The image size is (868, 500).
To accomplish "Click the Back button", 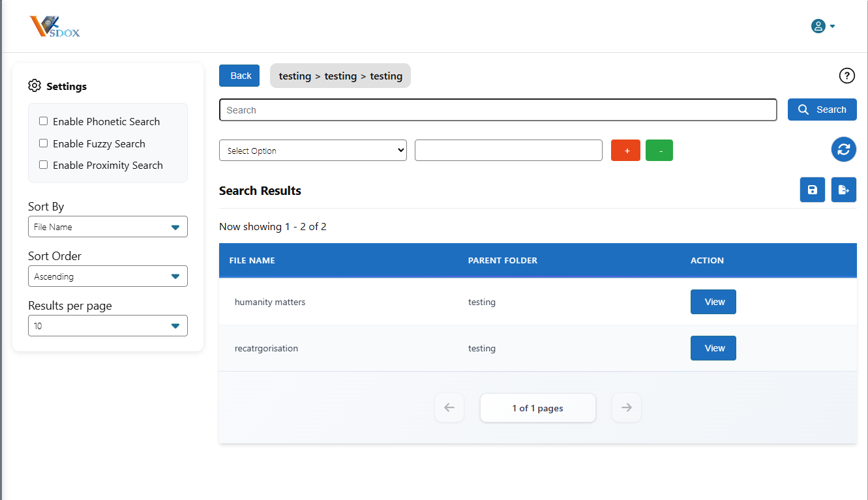I will pyautogui.click(x=239, y=76).
